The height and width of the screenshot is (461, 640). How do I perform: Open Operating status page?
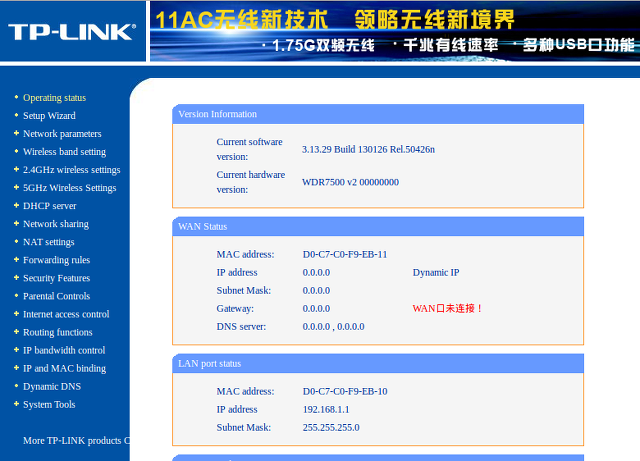(x=54, y=98)
